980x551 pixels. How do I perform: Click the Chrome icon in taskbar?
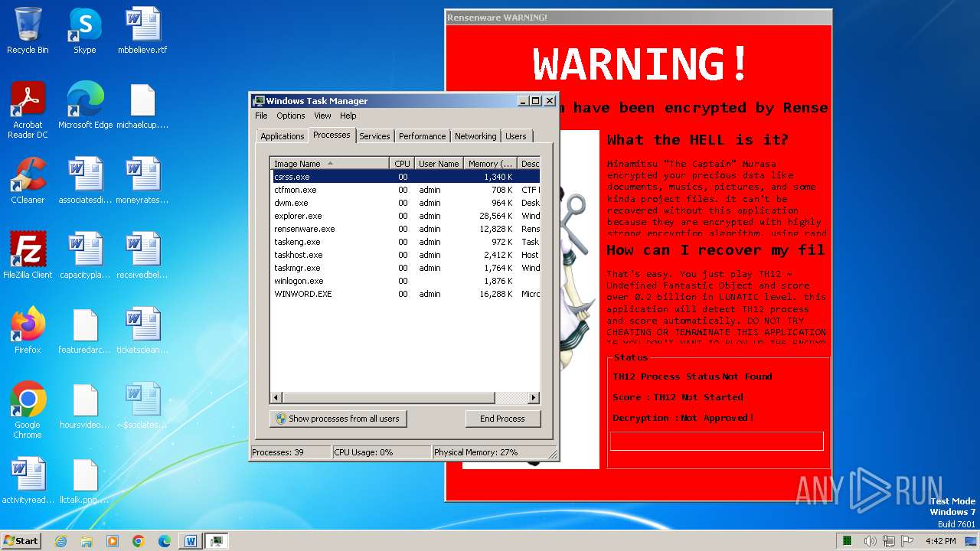click(x=139, y=541)
